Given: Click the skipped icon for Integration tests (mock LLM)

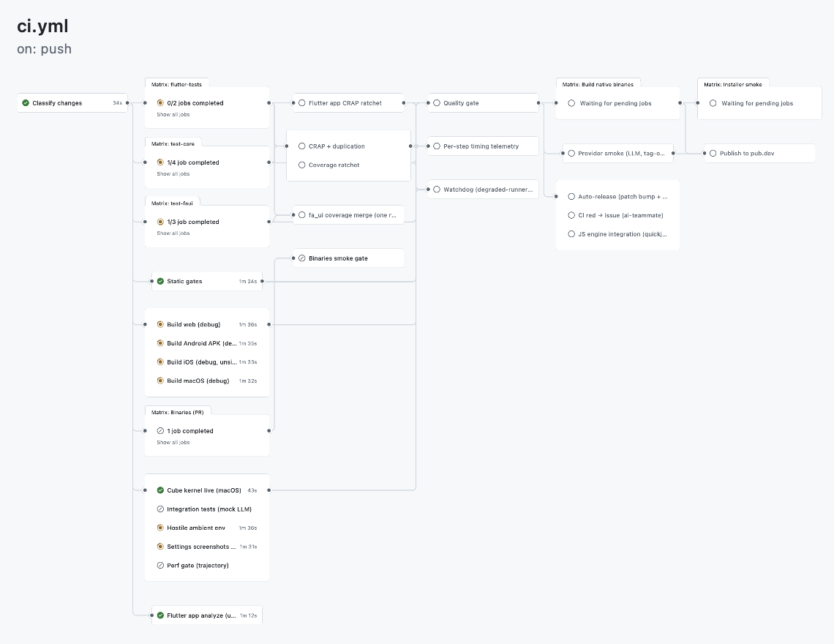Looking at the screenshot, I should 160,509.
